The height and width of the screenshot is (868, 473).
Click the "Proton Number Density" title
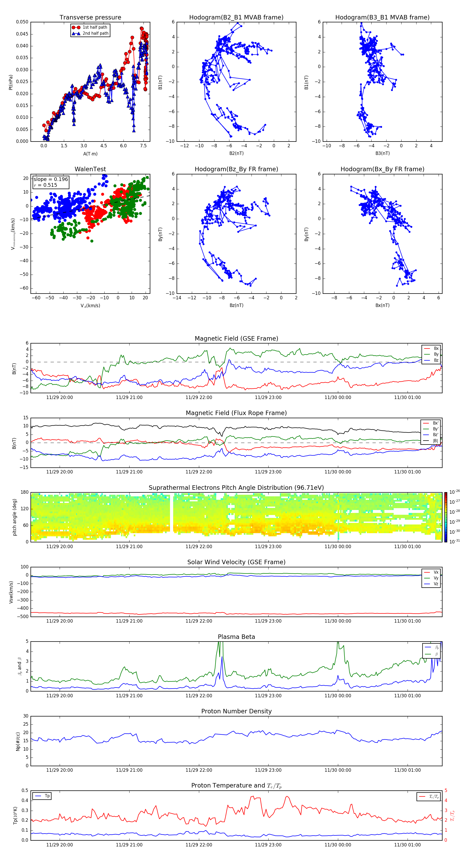(x=236, y=711)
